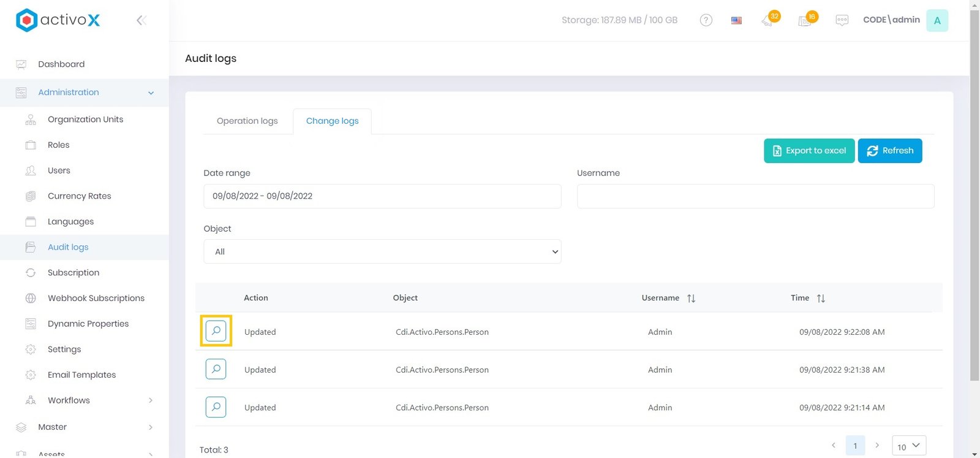Open the Object filter dropdown
This screenshot has width=980, height=458.
coord(382,251)
